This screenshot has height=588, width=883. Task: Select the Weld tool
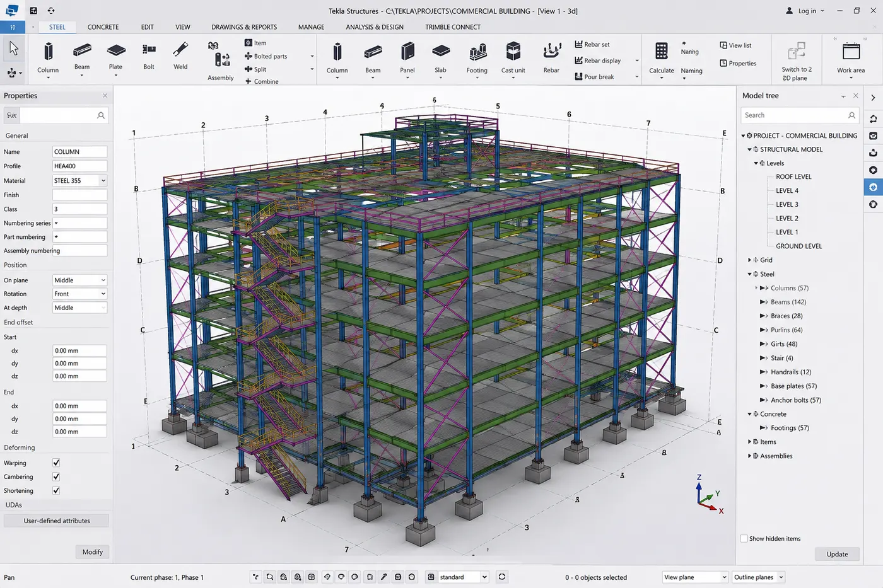point(180,55)
